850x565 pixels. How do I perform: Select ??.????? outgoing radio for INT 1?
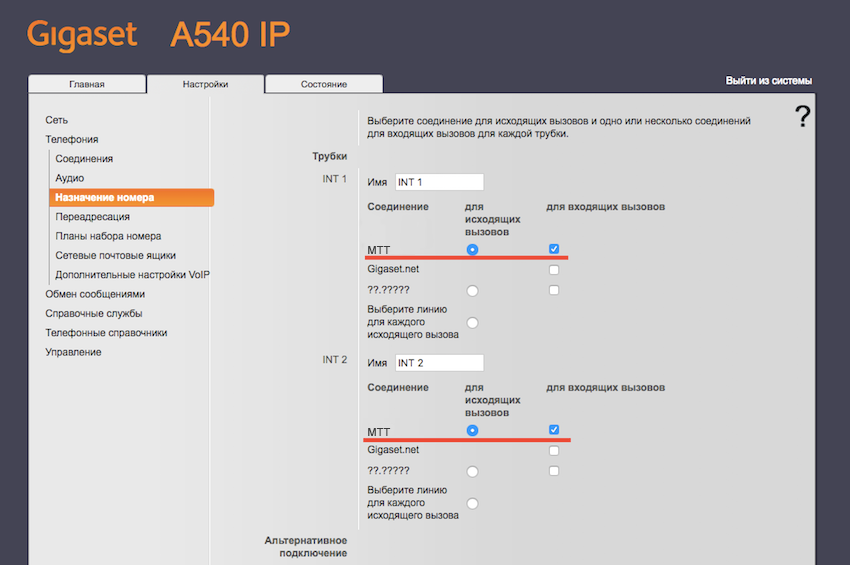(x=472, y=290)
